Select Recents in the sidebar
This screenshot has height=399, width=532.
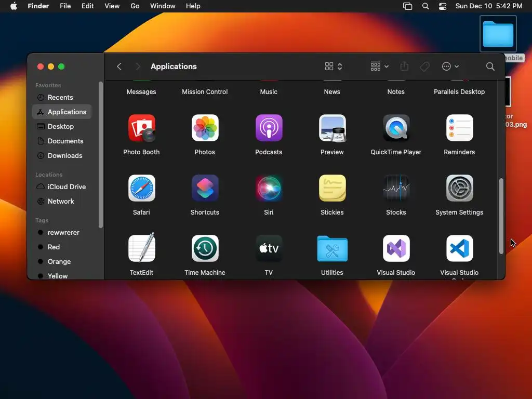(62, 97)
